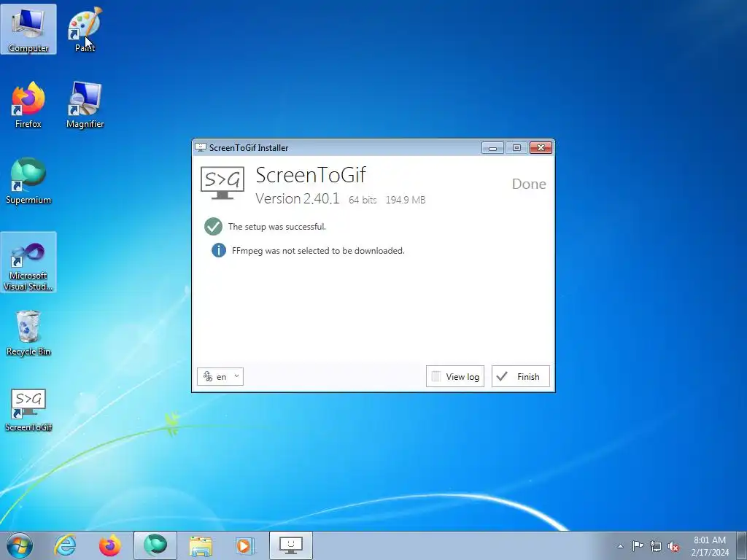Click 'FFmpeg was not selected to be downloaded.' text
747x560 pixels.
[x=318, y=251]
